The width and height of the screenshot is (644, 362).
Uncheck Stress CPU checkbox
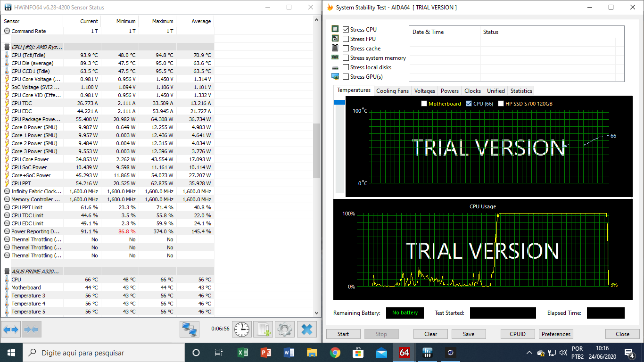click(346, 29)
